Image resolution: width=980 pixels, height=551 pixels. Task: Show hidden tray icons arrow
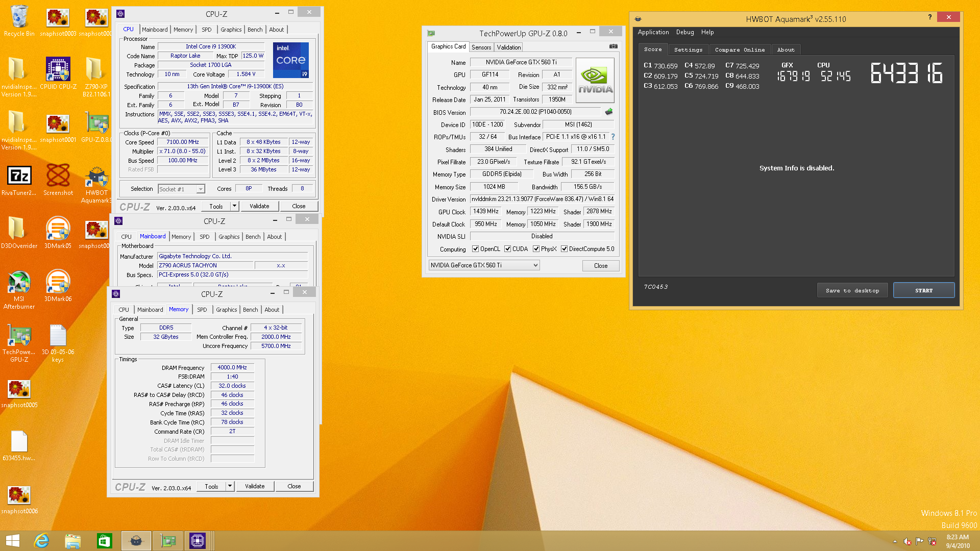pyautogui.click(x=895, y=541)
